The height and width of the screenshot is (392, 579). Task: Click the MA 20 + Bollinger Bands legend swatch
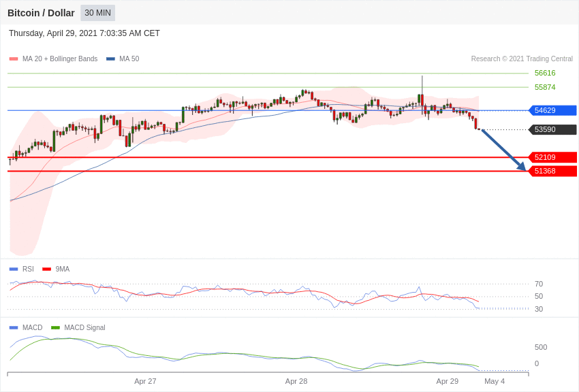(x=14, y=59)
